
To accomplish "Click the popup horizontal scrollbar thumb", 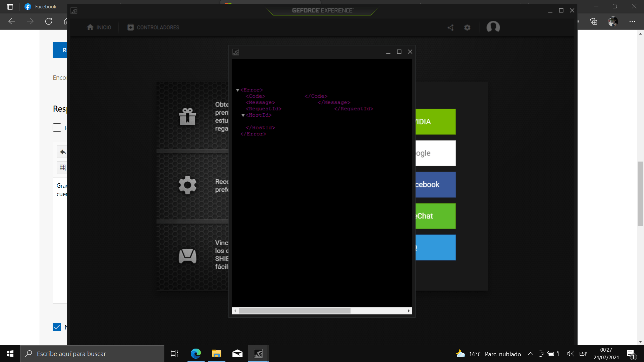I will point(294,311).
